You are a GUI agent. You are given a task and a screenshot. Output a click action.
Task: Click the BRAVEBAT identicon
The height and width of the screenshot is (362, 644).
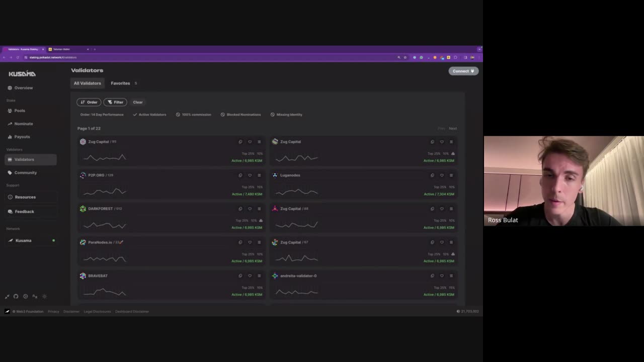83,276
